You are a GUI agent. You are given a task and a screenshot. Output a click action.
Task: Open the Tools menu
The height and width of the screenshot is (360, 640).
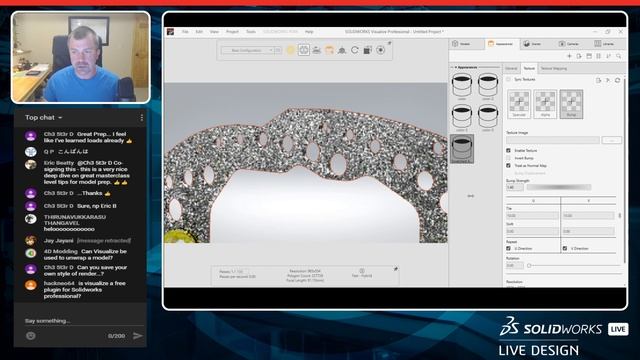tap(251, 32)
